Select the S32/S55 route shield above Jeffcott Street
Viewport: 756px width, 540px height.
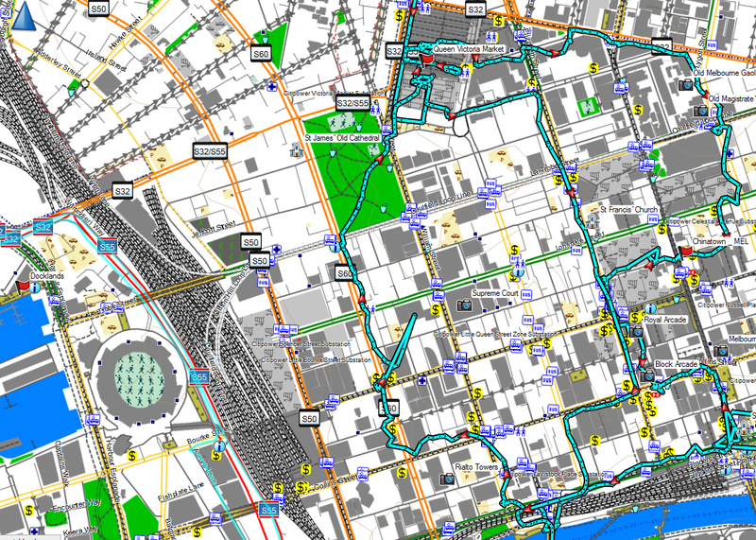coord(209,151)
